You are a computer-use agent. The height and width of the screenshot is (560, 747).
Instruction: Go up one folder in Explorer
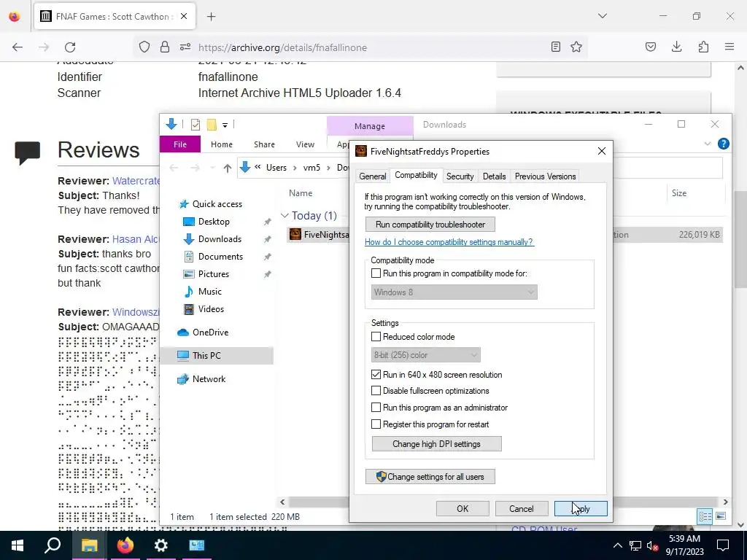click(228, 168)
